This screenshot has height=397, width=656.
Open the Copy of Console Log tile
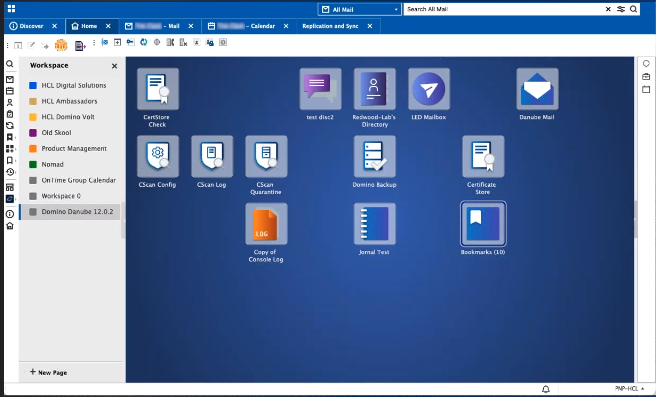(266, 224)
